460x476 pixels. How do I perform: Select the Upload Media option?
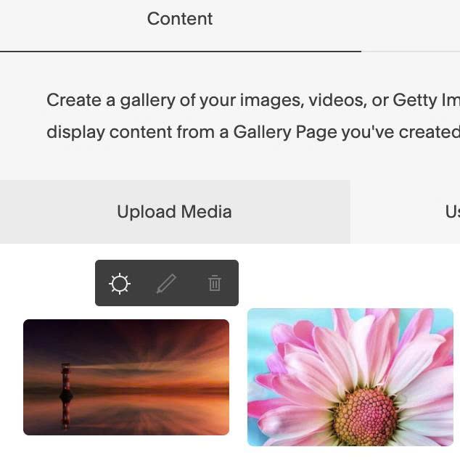[x=175, y=212]
